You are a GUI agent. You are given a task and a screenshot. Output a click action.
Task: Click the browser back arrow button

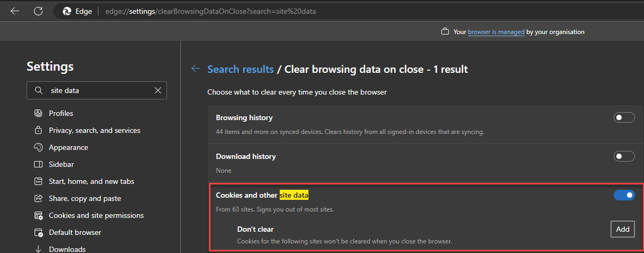15,11
